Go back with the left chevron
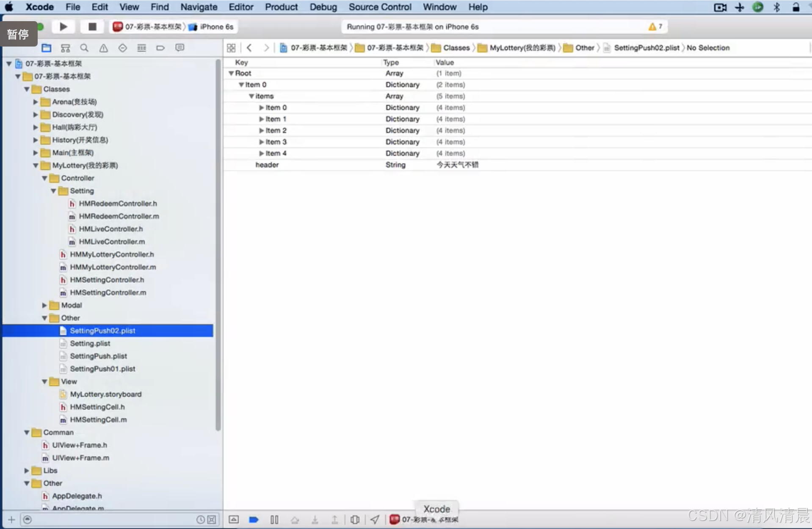Image resolution: width=812 pixels, height=529 pixels. coord(249,48)
